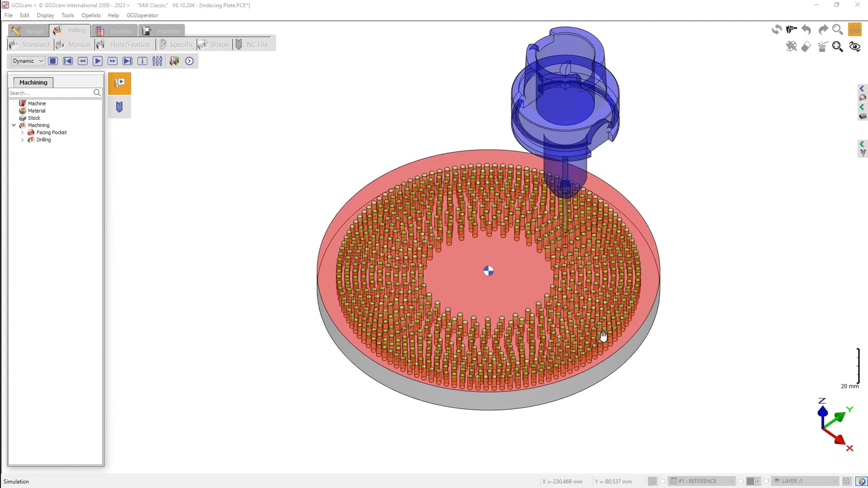Jump to simulation start
This screenshot has height=488, width=868.
[x=68, y=61]
